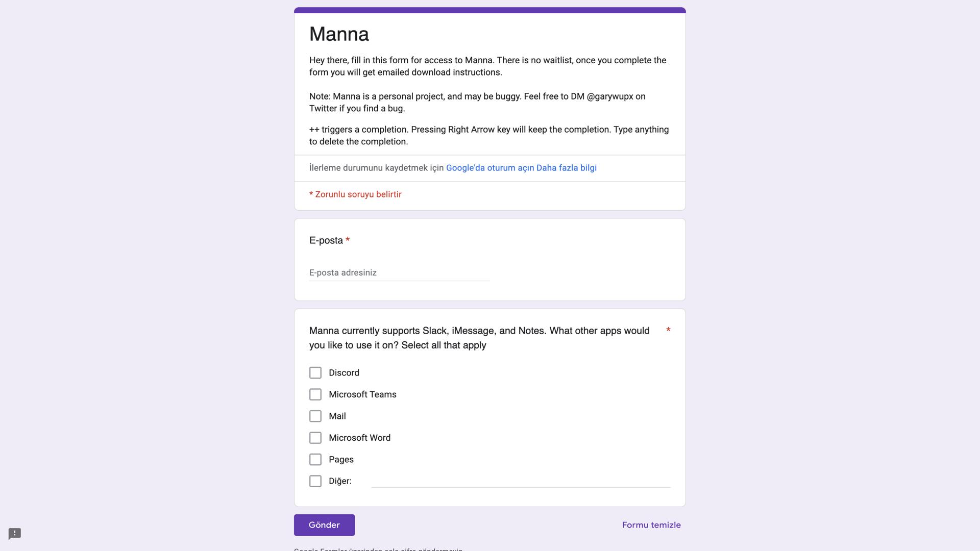Click the Gönder submit button

(x=324, y=524)
